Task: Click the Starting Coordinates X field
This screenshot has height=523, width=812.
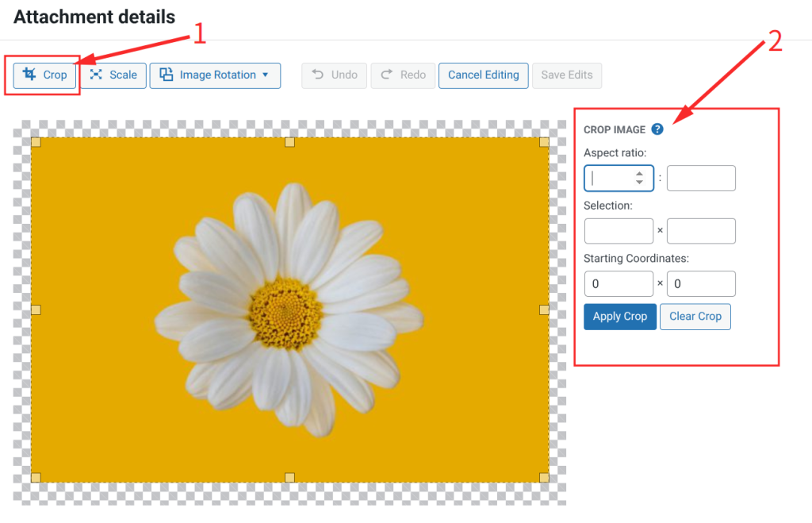Action: pyautogui.click(x=619, y=284)
